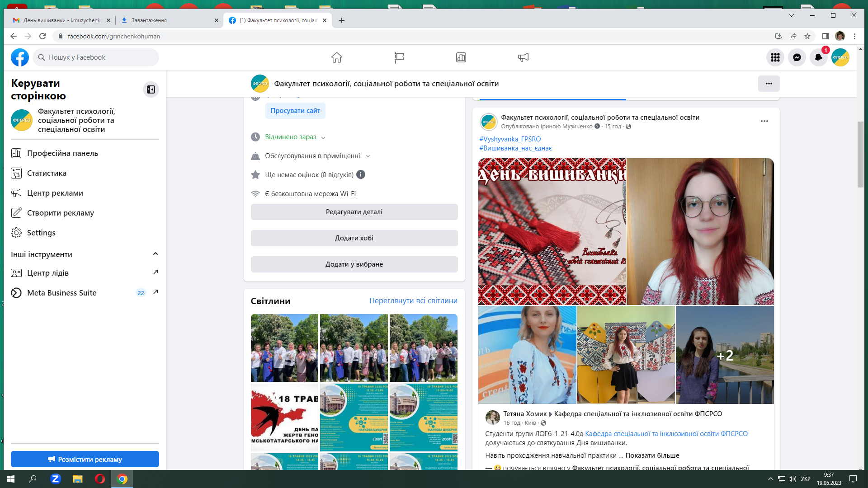
Task: Click 'Переглянути всі світлини' link
Action: click(x=413, y=300)
